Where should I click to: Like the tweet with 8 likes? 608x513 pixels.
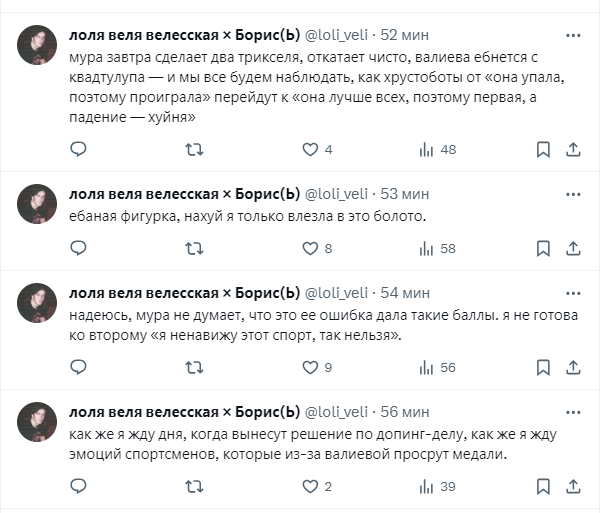click(x=310, y=248)
